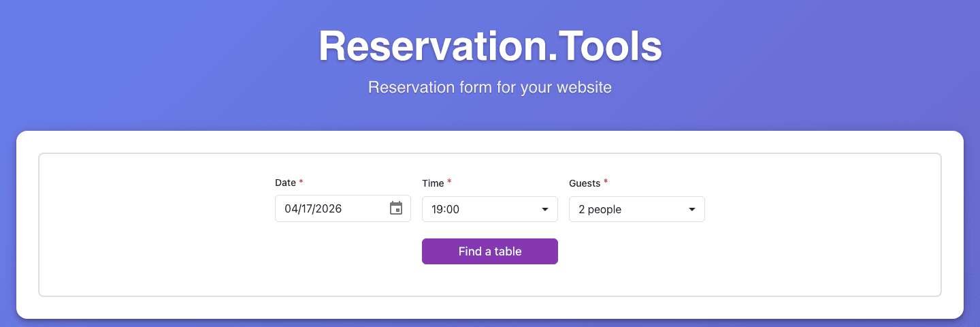Click the Reservation.Tools heading
The image size is (980, 327).
490,46
